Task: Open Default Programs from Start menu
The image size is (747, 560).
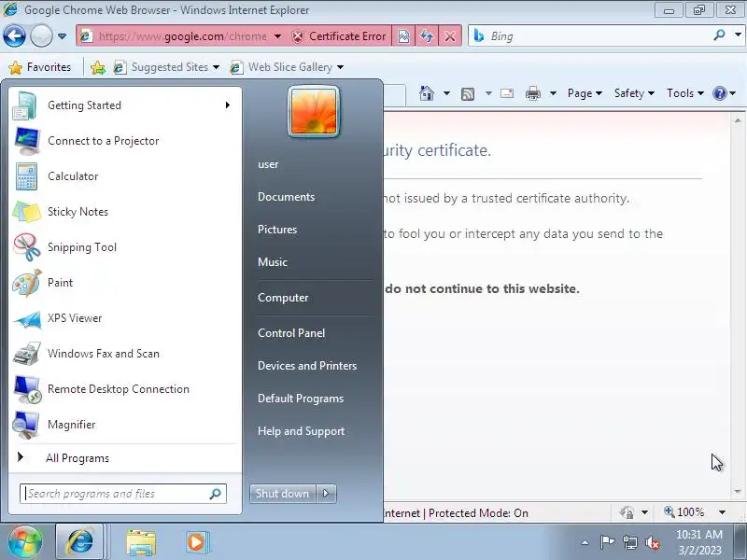Action: (301, 399)
